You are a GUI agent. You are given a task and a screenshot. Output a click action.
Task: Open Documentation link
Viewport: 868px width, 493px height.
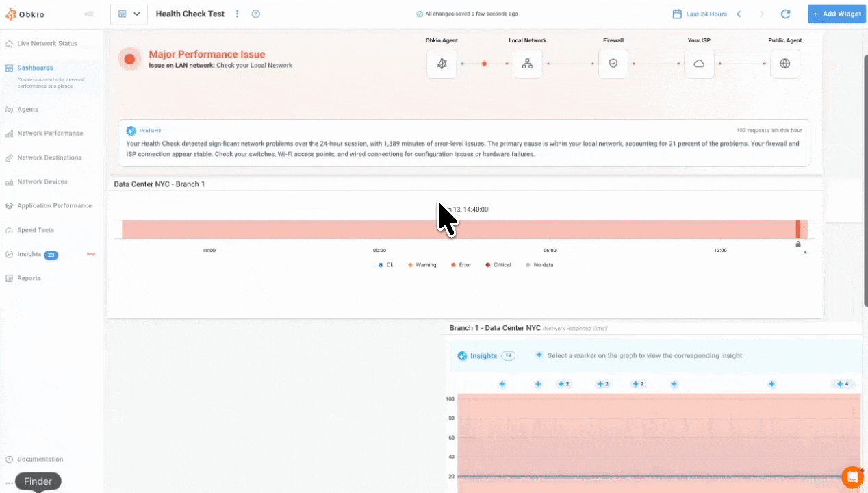[x=40, y=459]
